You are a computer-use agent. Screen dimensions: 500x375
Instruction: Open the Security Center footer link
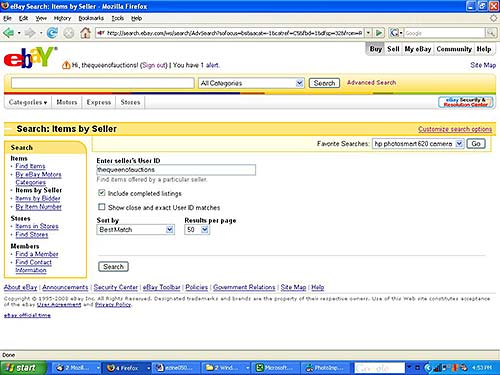pyautogui.click(x=116, y=287)
